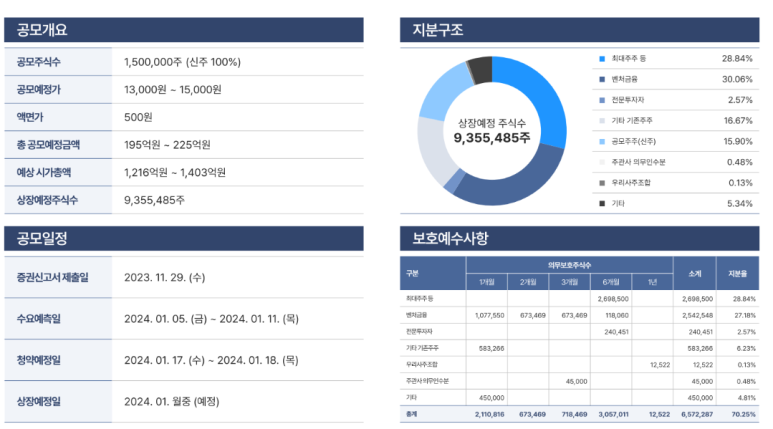Click the value 195억원 ~ 225억원
773x429 pixels.
click(167, 145)
